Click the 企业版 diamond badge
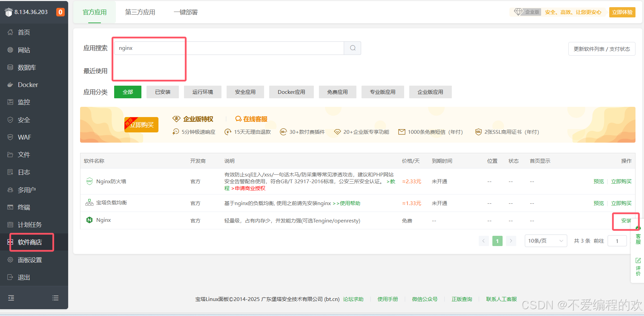The width and height of the screenshot is (644, 316). [x=527, y=12]
